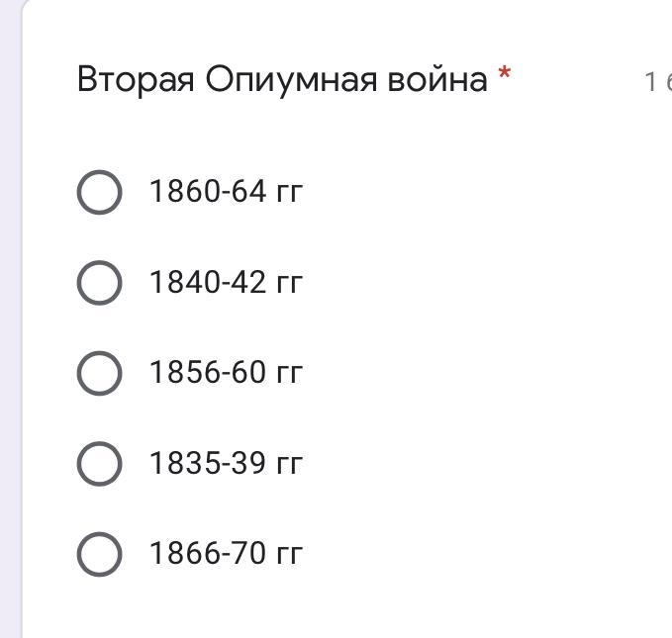672x638 pixels.
Task: Select the bottom answer option's circle
Action: pyautogui.click(x=99, y=554)
